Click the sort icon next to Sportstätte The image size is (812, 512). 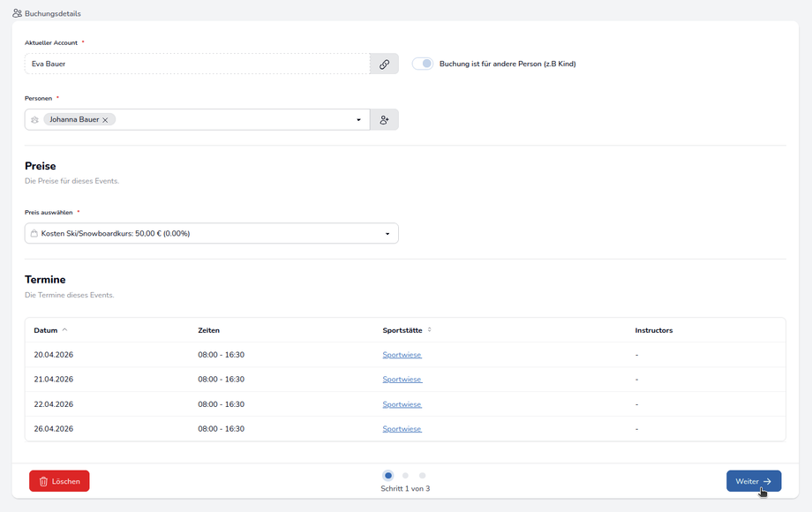(430, 330)
